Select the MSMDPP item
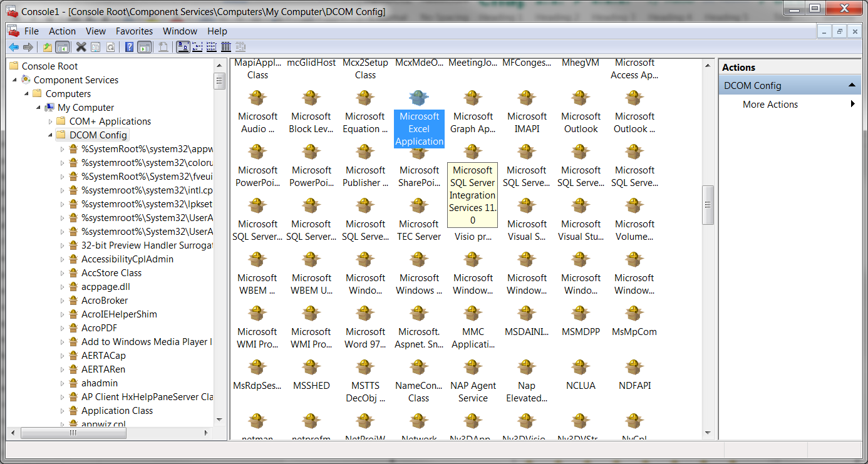This screenshot has width=868, height=464. click(x=581, y=321)
